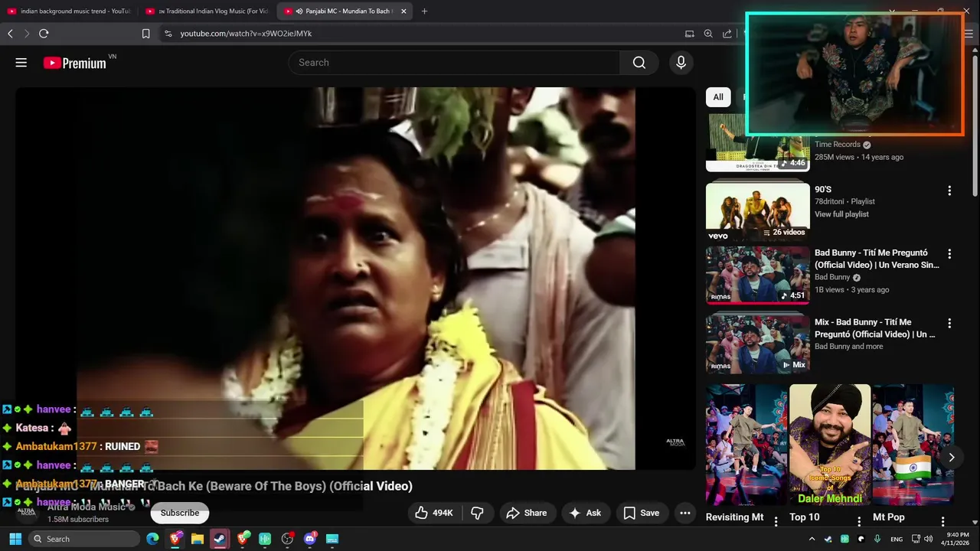
Task: Click the browser address bar URL
Action: 246,34
